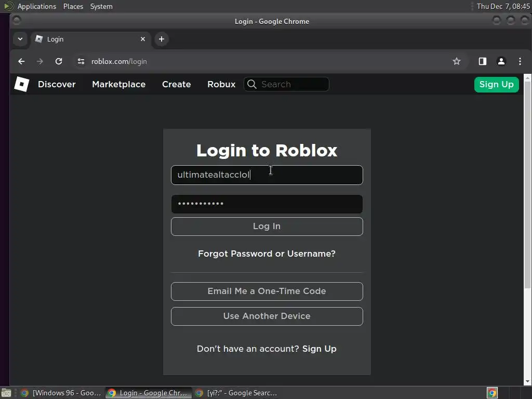
Task: Click the Roblox Search field
Action: point(286,84)
